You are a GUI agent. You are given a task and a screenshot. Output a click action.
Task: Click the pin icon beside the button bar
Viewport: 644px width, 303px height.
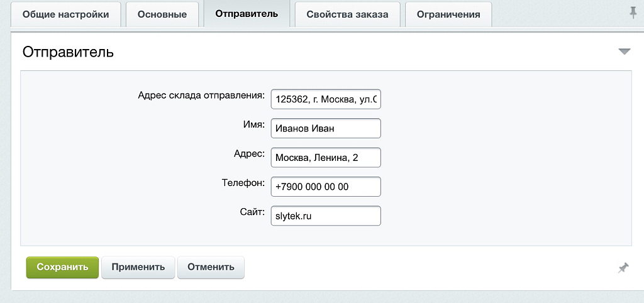(623, 268)
